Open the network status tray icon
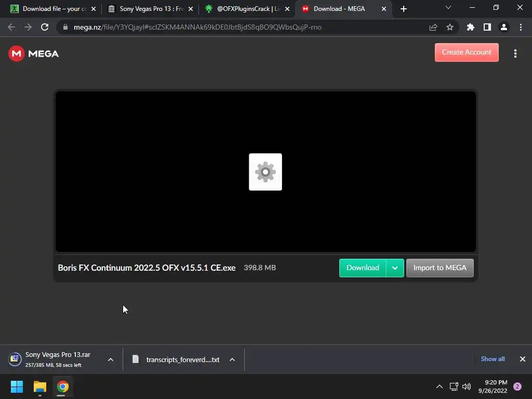The image size is (532, 399). point(454,387)
